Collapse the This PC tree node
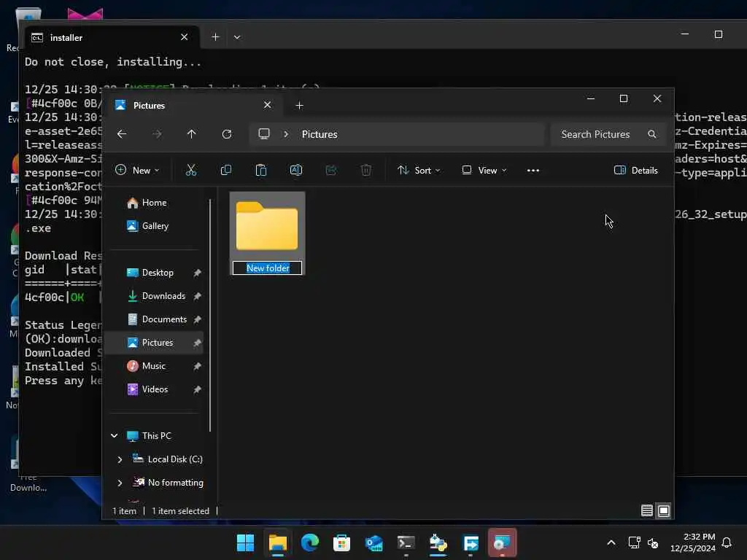 [x=115, y=436]
